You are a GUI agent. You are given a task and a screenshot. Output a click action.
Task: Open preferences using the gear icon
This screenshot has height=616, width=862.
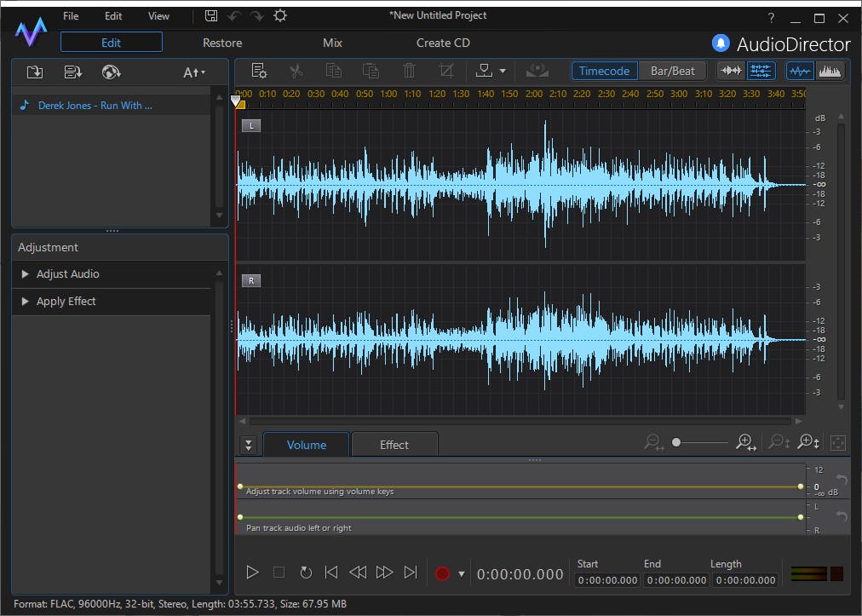tap(280, 16)
